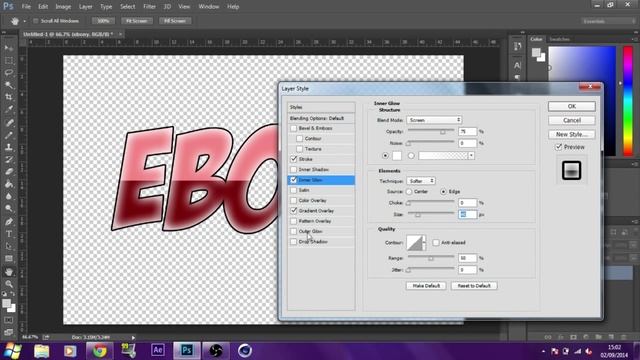Viewport: 640px width, 360px height.
Task: Open the status bar info arrow
Action: click(x=133, y=338)
